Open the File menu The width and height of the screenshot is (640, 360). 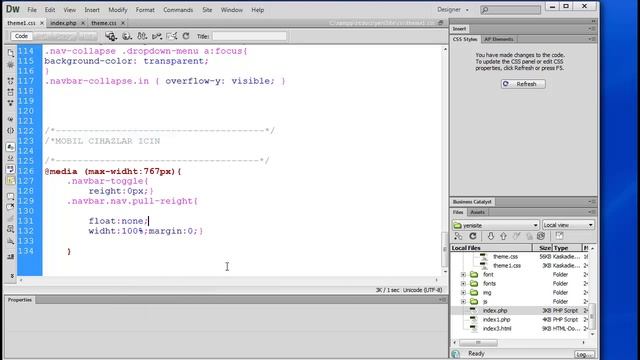click(x=32, y=10)
